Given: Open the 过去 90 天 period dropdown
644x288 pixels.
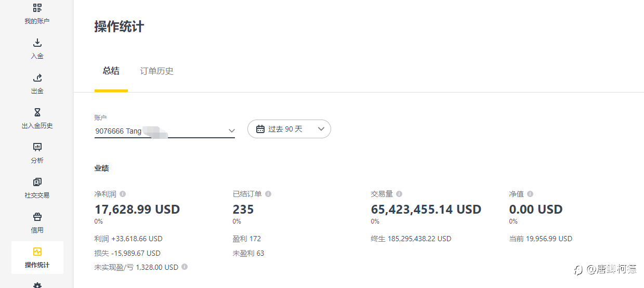Looking at the screenshot, I should click(x=289, y=129).
